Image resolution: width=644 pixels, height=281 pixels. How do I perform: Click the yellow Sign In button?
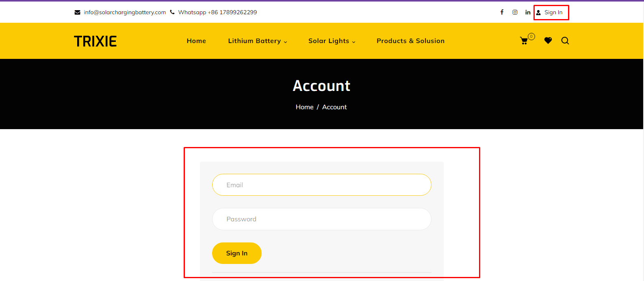237,253
